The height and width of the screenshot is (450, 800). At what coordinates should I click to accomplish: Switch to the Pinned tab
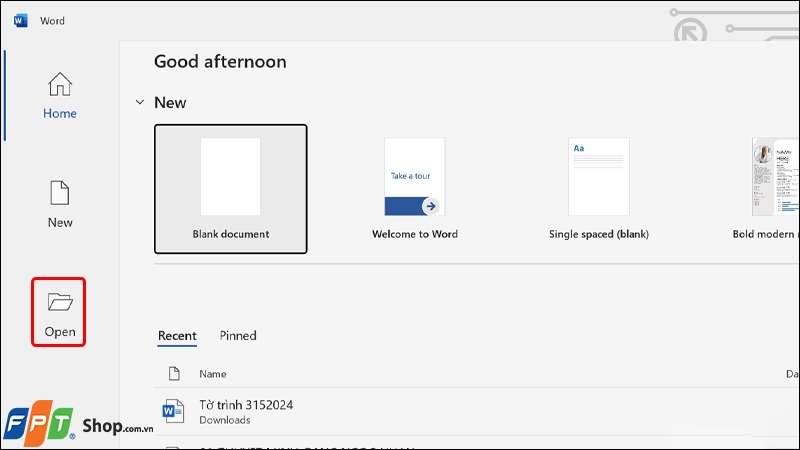(238, 336)
